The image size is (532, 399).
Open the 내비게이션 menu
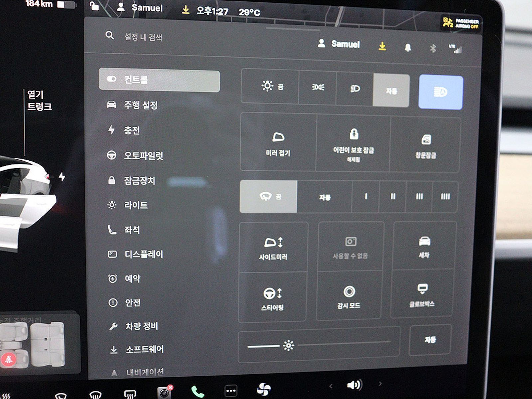[x=137, y=372]
